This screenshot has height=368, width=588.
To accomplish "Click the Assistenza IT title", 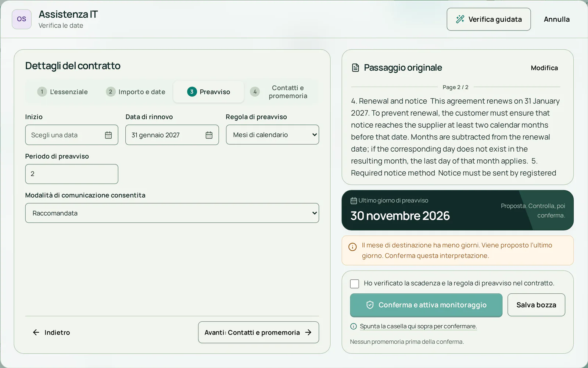I will pyautogui.click(x=68, y=14).
